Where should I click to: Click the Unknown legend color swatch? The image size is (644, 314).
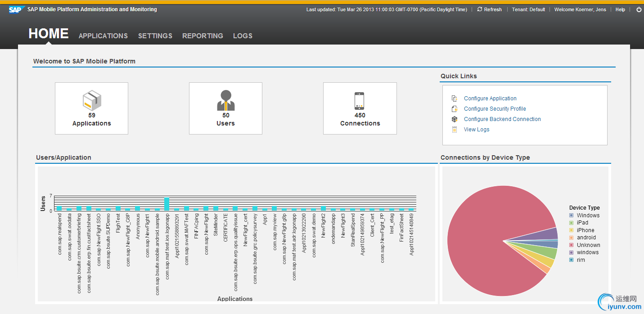[572, 245]
